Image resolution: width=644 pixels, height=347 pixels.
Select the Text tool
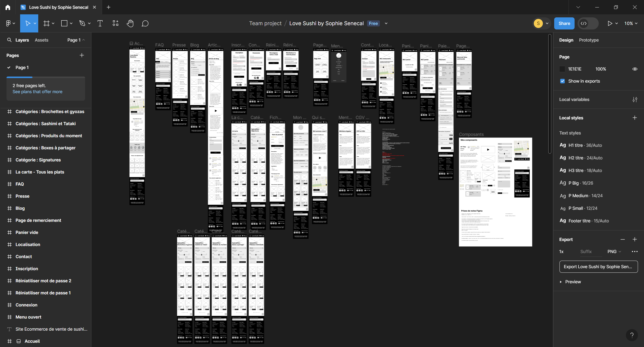click(x=100, y=23)
